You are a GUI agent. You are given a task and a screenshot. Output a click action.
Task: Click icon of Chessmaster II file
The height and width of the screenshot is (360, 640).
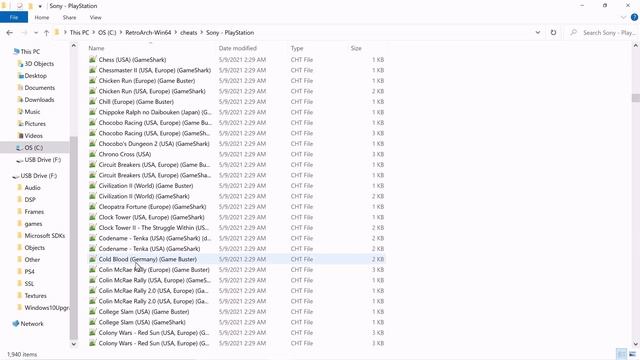tap(93, 70)
